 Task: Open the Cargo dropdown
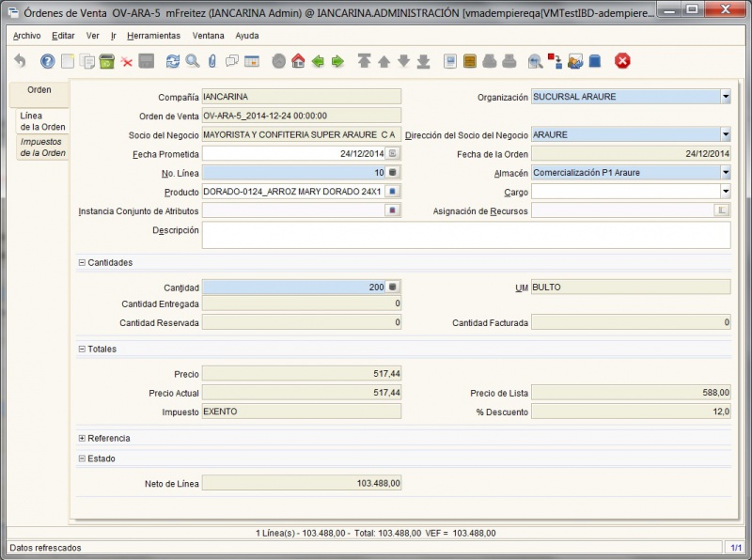pyautogui.click(x=726, y=192)
